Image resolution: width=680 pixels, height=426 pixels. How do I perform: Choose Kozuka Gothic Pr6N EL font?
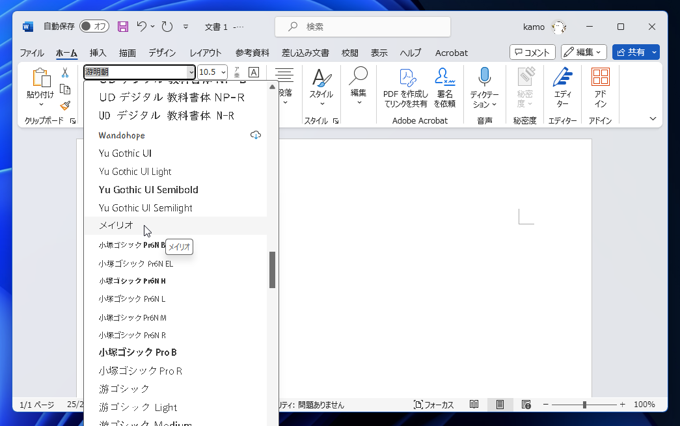pos(176,264)
